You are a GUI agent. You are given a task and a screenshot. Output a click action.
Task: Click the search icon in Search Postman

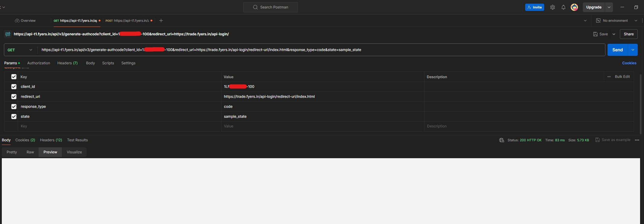(x=255, y=7)
